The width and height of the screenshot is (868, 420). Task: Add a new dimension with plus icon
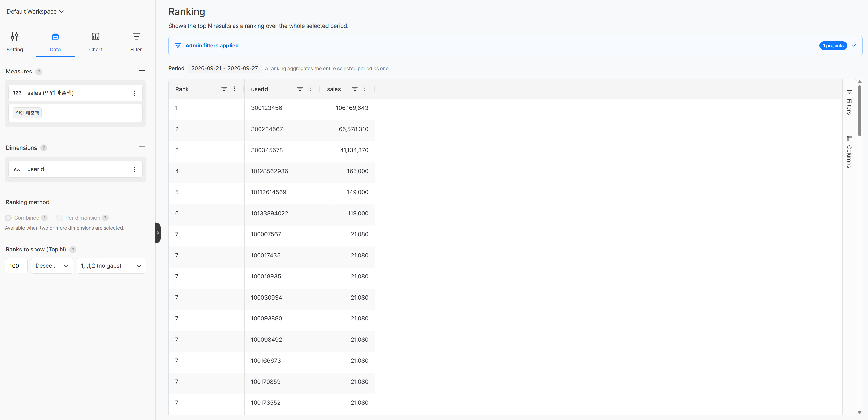click(142, 147)
